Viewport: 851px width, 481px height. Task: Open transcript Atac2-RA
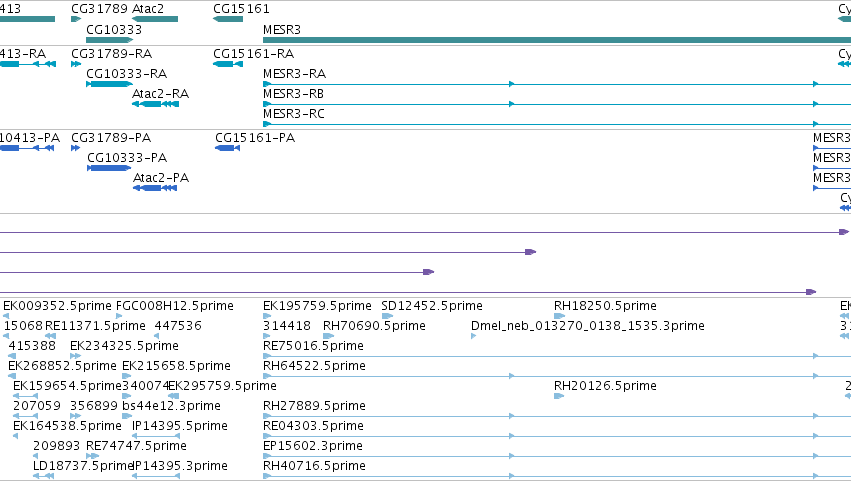(x=161, y=94)
